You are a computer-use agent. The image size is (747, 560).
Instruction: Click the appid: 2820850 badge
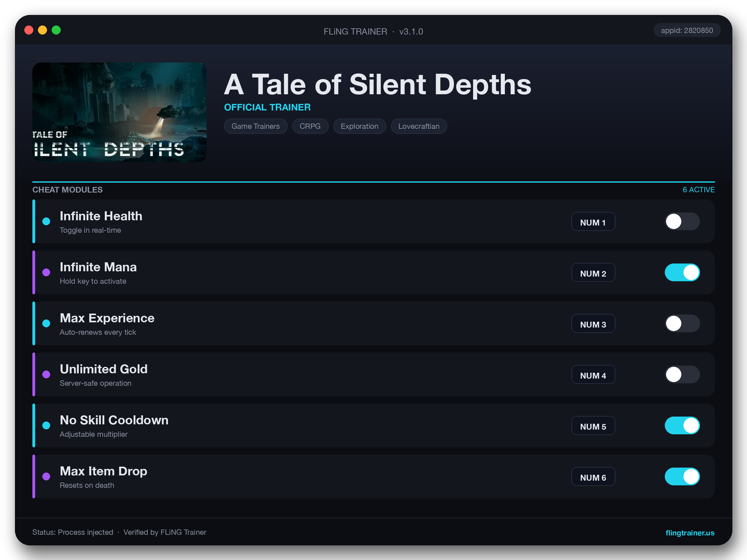tap(687, 30)
